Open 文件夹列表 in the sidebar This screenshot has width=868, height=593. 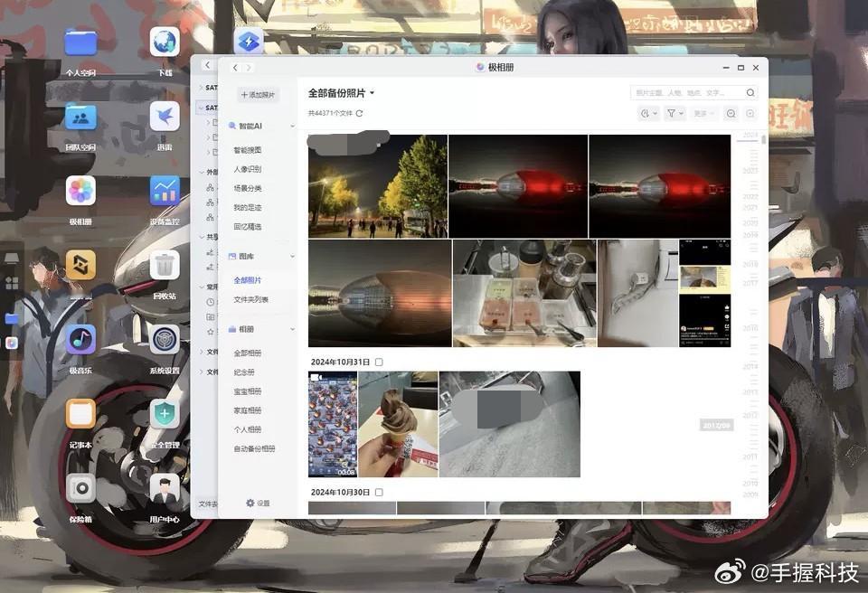250,299
